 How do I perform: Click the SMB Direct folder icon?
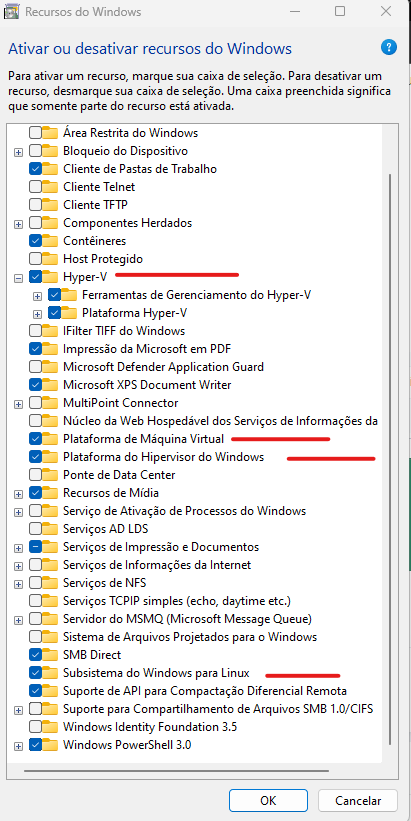click(50, 654)
